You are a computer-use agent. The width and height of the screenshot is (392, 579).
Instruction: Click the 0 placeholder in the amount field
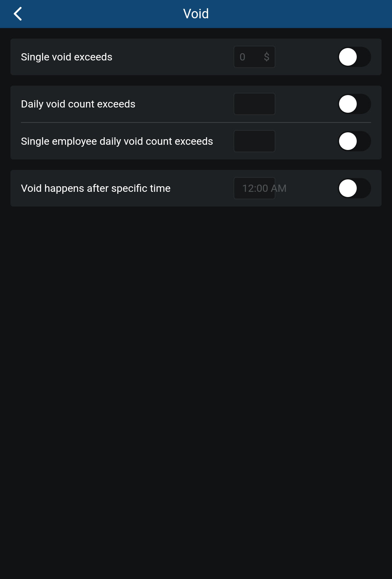tap(242, 57)
